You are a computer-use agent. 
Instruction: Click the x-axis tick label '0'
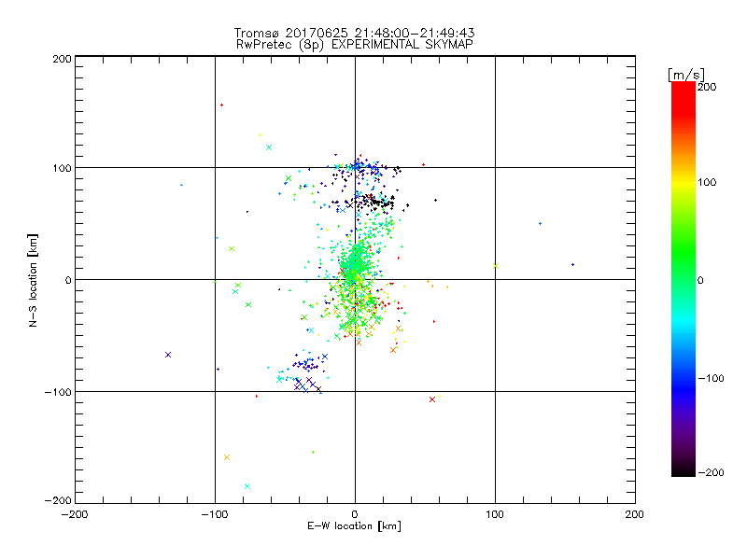click(x=355, y=514)
